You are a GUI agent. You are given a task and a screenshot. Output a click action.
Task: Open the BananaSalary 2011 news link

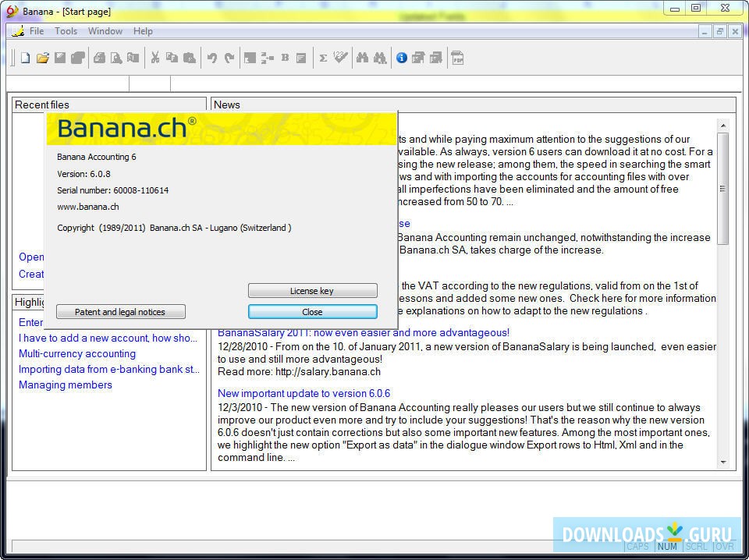[364, 333]
